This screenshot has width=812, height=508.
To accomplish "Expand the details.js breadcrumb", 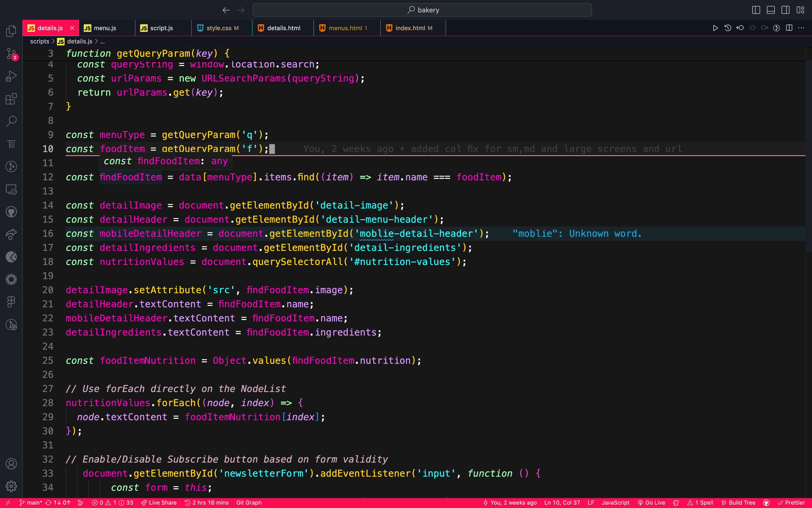I will (x=80, y=41).
